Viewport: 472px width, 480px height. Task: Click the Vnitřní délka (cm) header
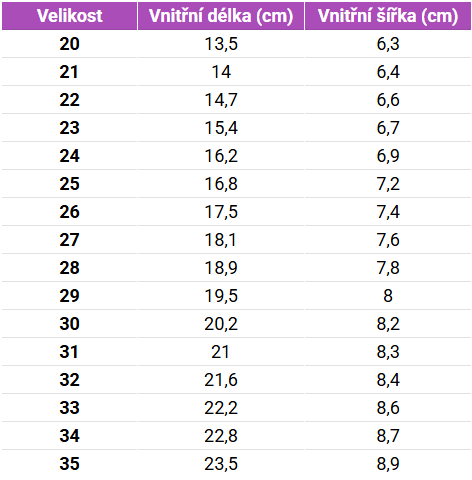[x=221, y=16]
